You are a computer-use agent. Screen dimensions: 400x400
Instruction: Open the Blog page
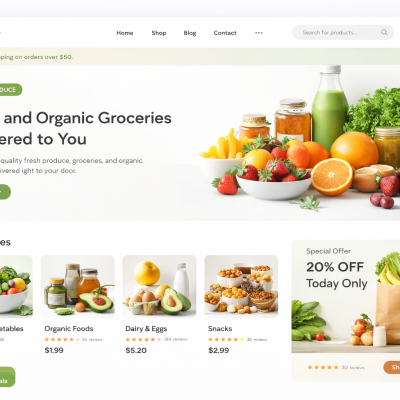pyautogui.click(x=190, y=33)
